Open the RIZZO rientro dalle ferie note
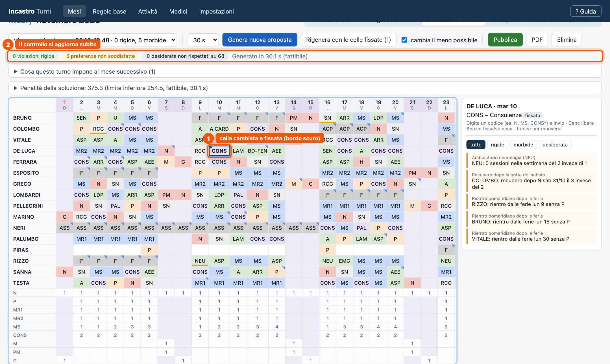610x364 pixels. pos(531,201)
